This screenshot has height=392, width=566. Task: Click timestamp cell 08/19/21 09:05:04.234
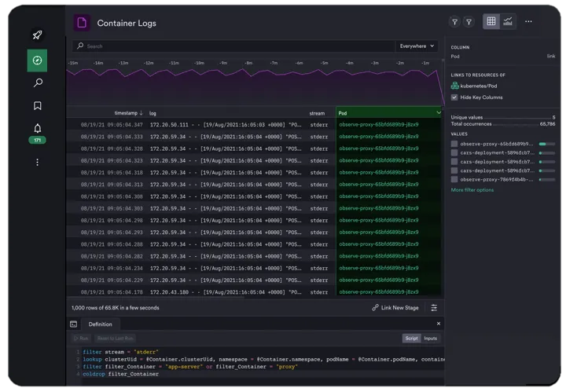(x=112, y=269)
